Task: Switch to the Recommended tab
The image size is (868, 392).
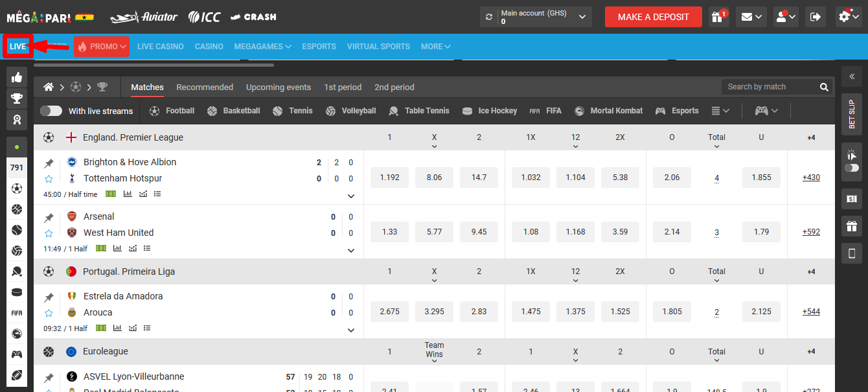Action: coord(205,87)
